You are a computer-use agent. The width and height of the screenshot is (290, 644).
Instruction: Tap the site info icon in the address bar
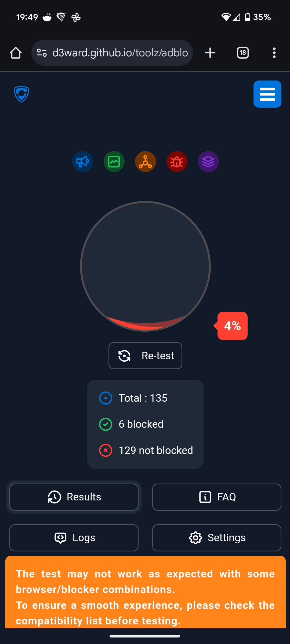point(42,53)
